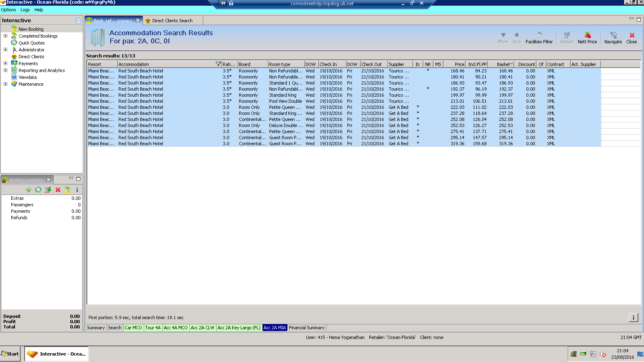Sort results by the Check In column header
The image size is (644, 362).
click(332, 64)
